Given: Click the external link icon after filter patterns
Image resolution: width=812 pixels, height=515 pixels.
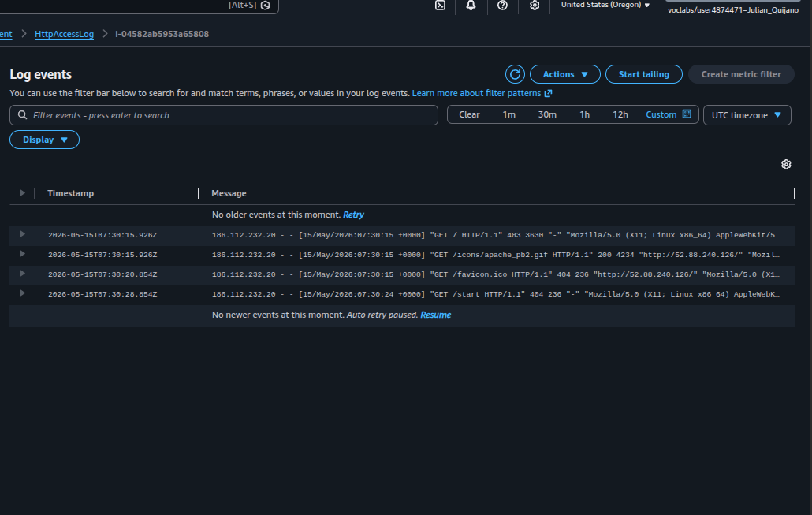Looking at the screenshot, I should pos(549,93).
